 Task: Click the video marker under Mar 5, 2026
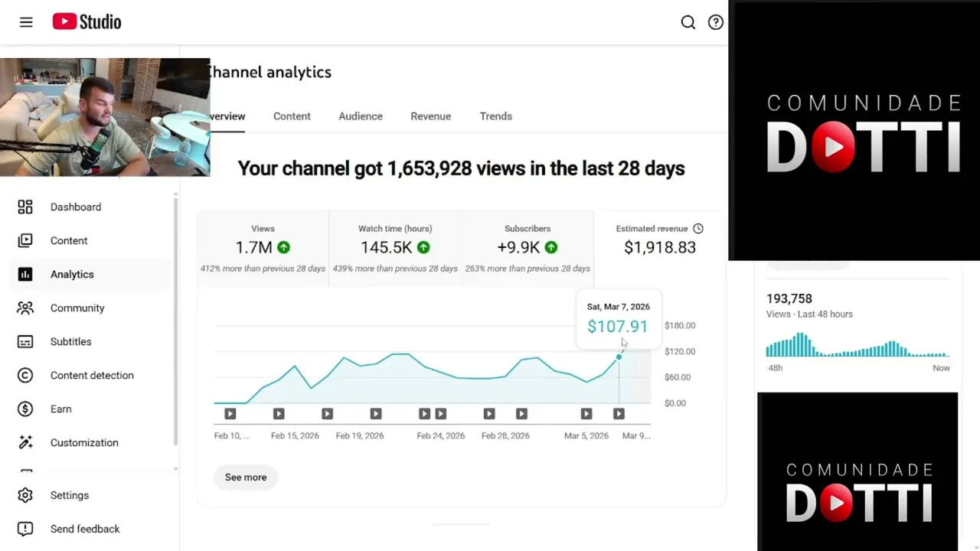tap(586, 413)
